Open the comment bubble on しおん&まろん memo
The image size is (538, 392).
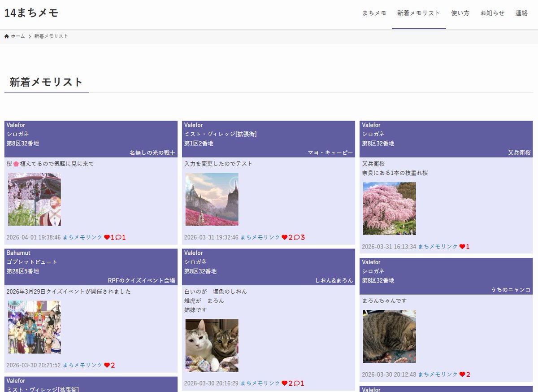pyautogui.click(x=296, y=383)
